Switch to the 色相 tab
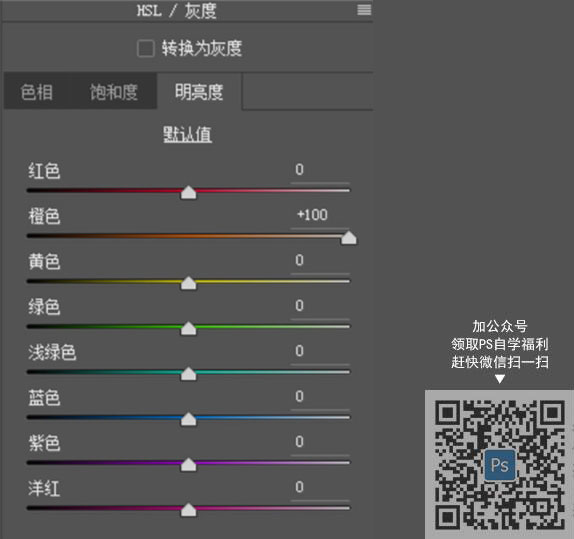 pyautogui.click(x=37, y=92)
